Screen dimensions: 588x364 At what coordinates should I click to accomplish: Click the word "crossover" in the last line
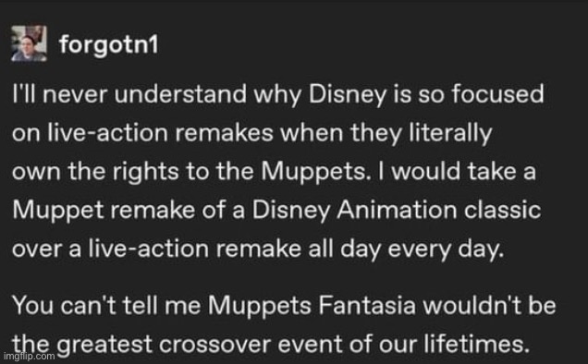pos(214,344)
